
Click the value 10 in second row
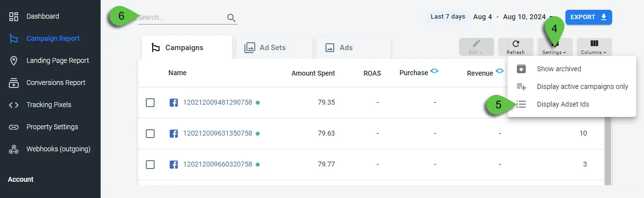[583, 134]
